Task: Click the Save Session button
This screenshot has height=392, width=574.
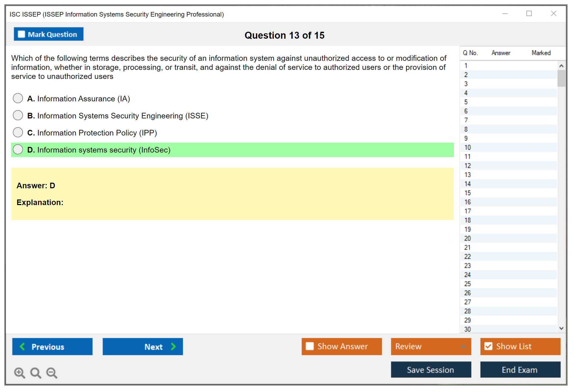Action: [x=431, y=370]
